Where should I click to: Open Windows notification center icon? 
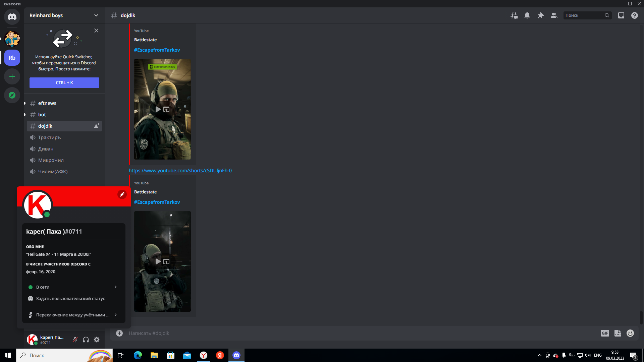[634, 355]
